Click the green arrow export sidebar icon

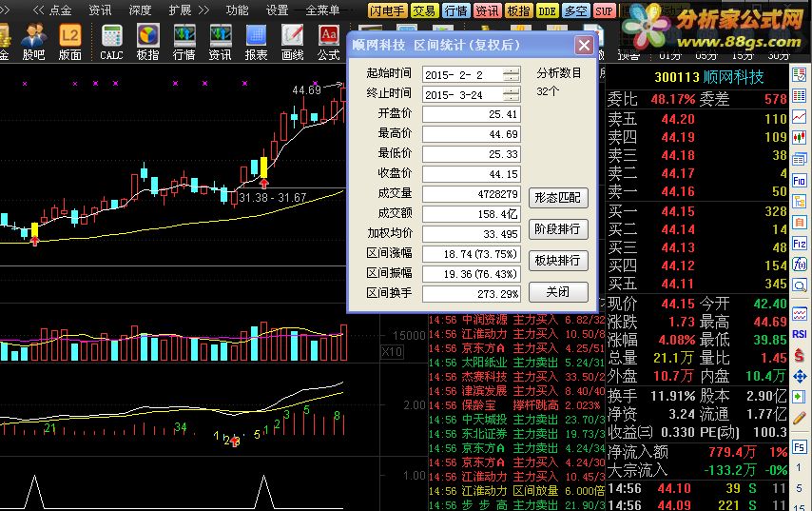pos(800,398)
